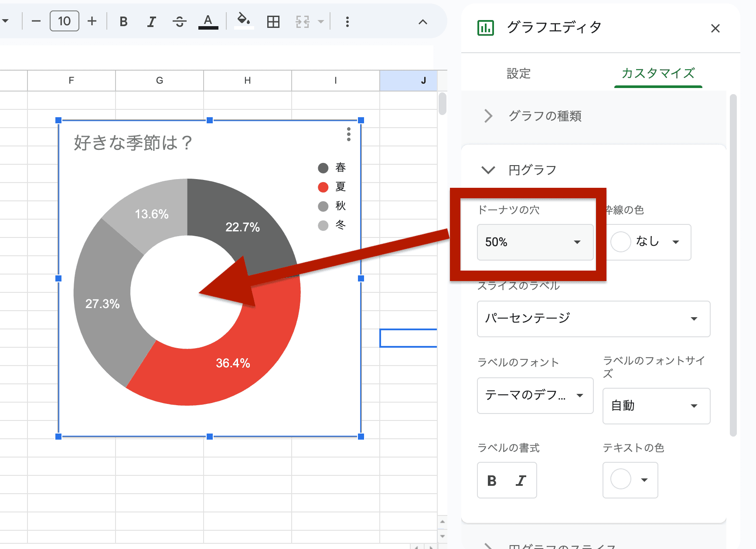The width and height of the screenshot is (756, 549).
Task: Open the ドーナツの穴 50% dropdown
Action: 535,242
